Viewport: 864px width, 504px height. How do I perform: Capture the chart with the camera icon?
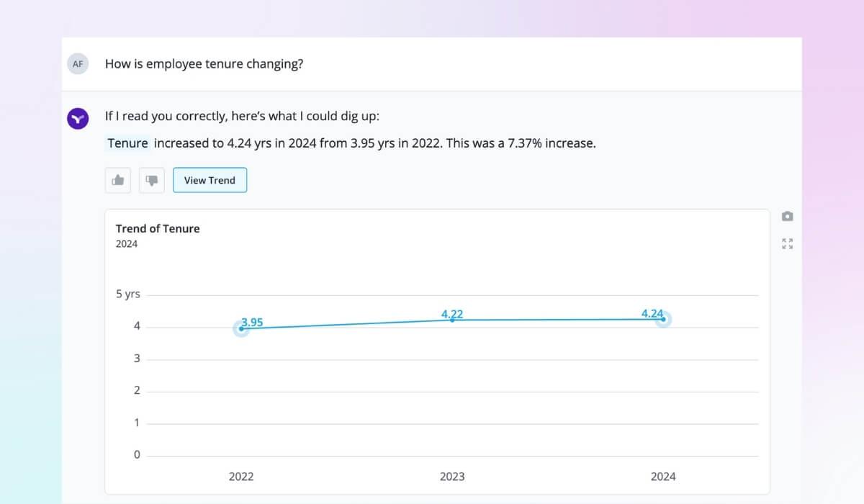(788, 216)
